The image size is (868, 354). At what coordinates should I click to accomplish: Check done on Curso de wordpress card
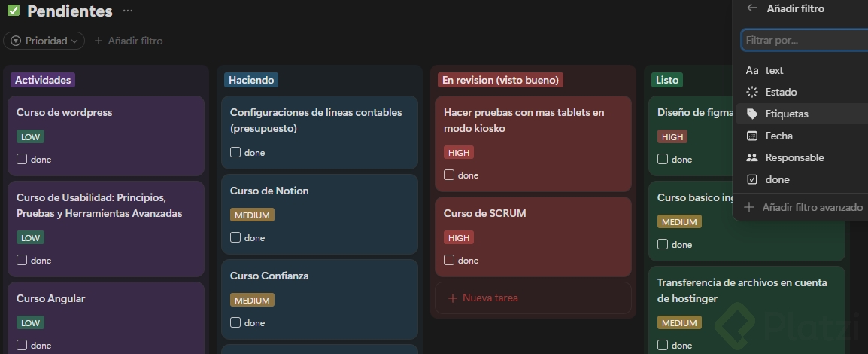pos(22,159)
